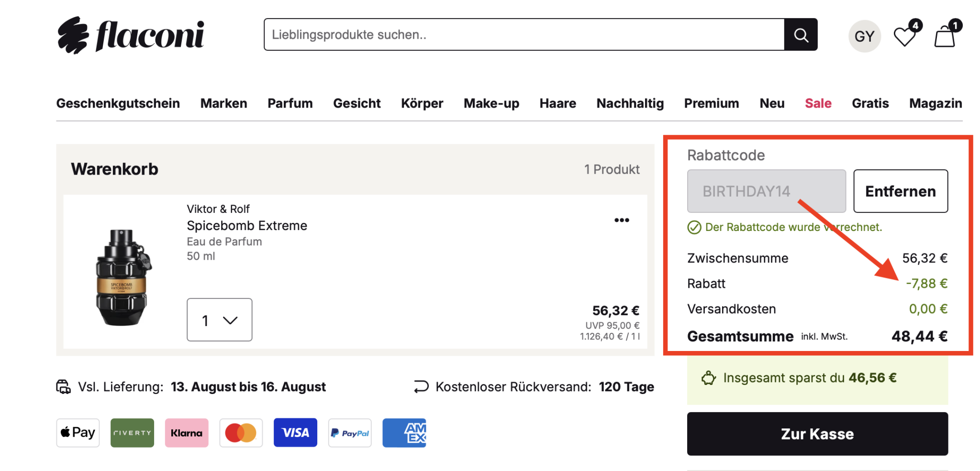Click the Eau de Parfum label
The height and width of the screenshot is (471, 980).
pyautogui.click(x=224, y=241)
